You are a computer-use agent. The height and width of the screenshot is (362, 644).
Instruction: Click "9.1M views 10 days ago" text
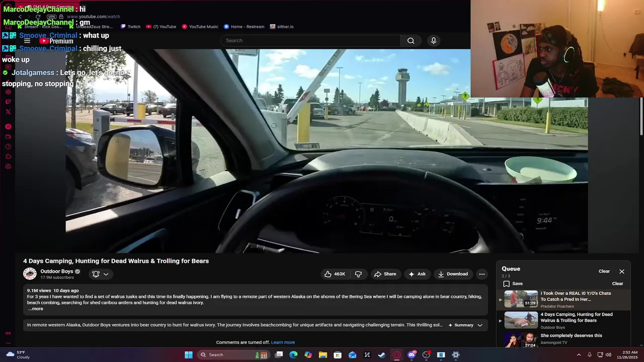tap(53, 291)
